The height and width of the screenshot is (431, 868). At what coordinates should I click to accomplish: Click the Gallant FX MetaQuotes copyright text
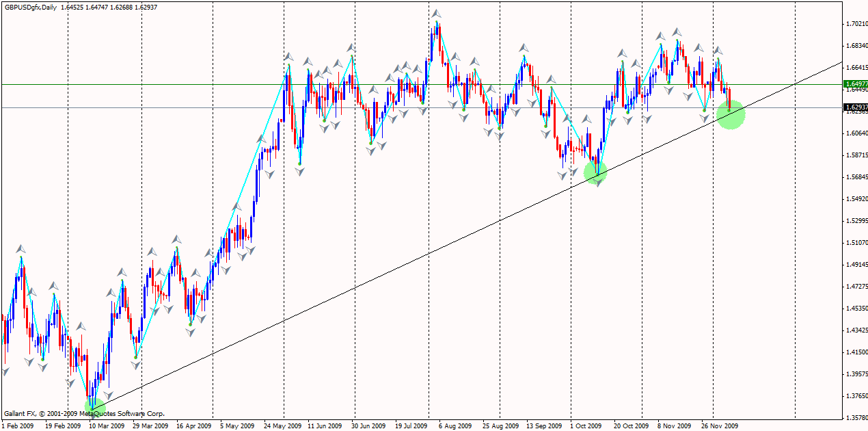click(84, 414)
